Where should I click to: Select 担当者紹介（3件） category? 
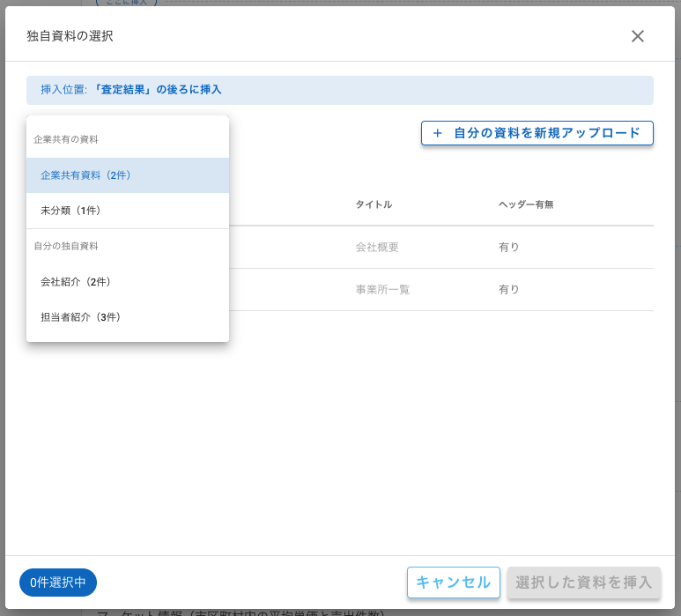128,317
